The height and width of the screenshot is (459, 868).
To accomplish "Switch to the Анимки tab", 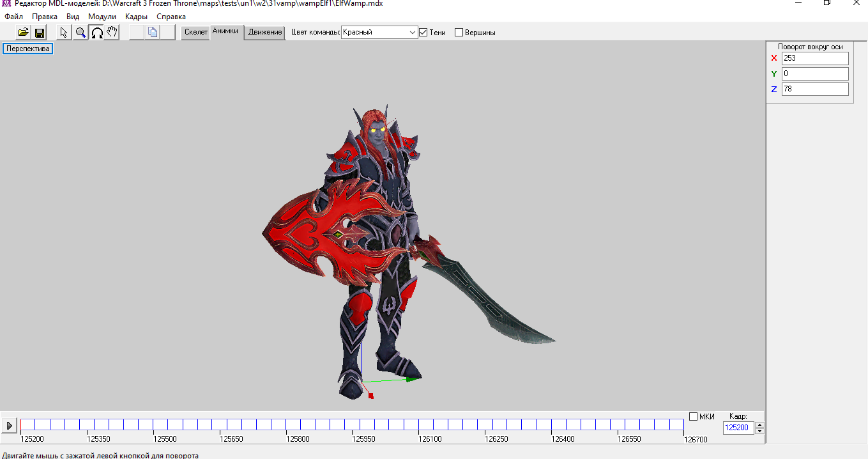I will pos(225,31).
